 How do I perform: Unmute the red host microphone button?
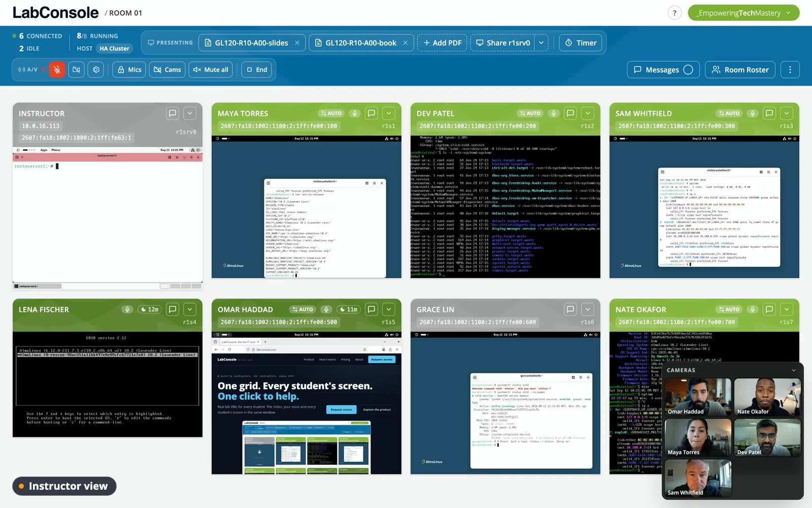tap(57, 70)
